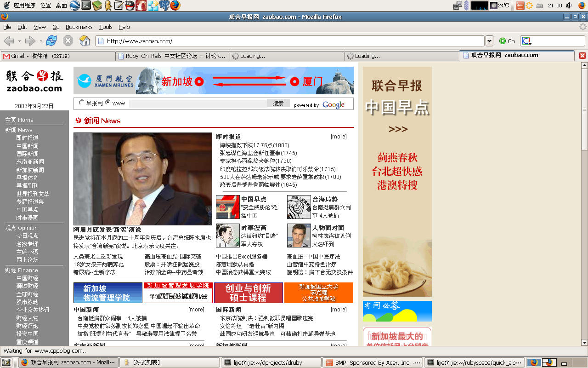
Task: Open the Edit menu
Action: tap(23, 27)
